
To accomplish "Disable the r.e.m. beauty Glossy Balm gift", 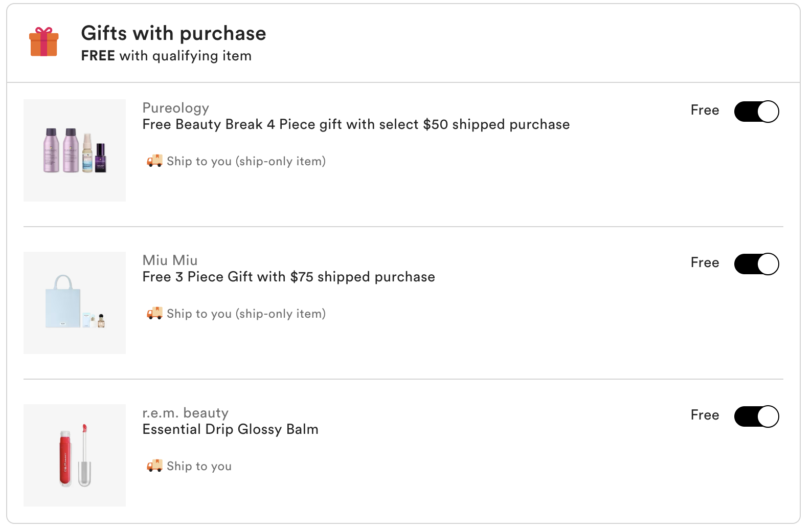I will [756, 416].
